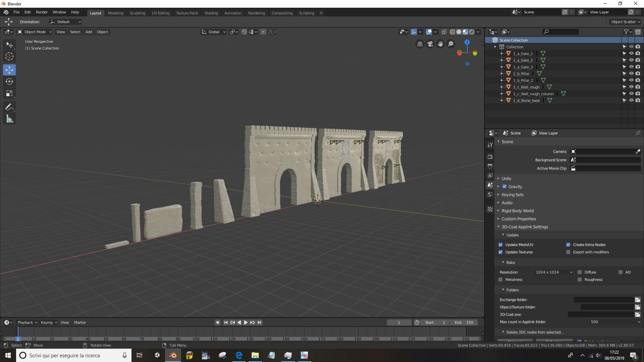Open the Render menu
This screenshot has height=362, width=644.
[x=42, y=12]
